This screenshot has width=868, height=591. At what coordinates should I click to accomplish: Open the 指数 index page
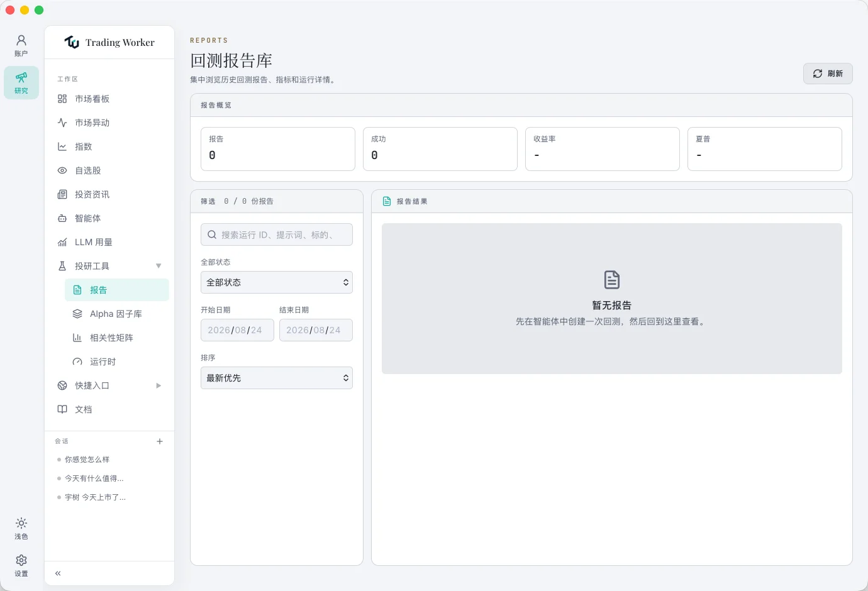[x=109, y=146]
